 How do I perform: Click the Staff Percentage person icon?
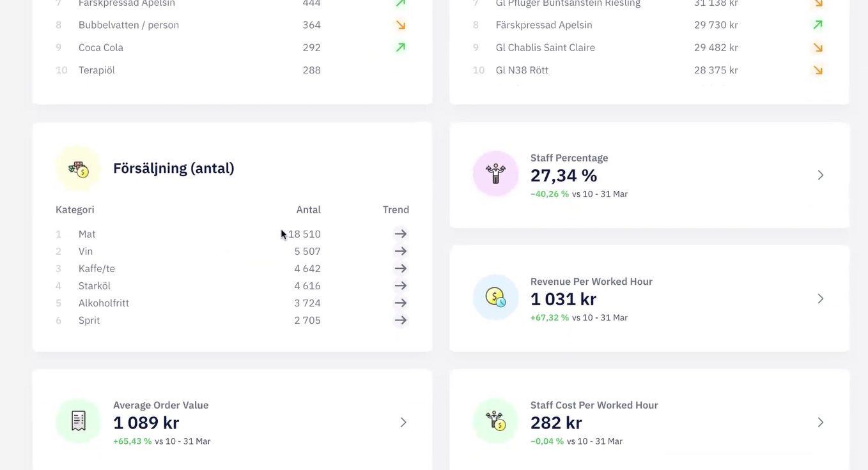pyautogui.click(x=495, y=174)
